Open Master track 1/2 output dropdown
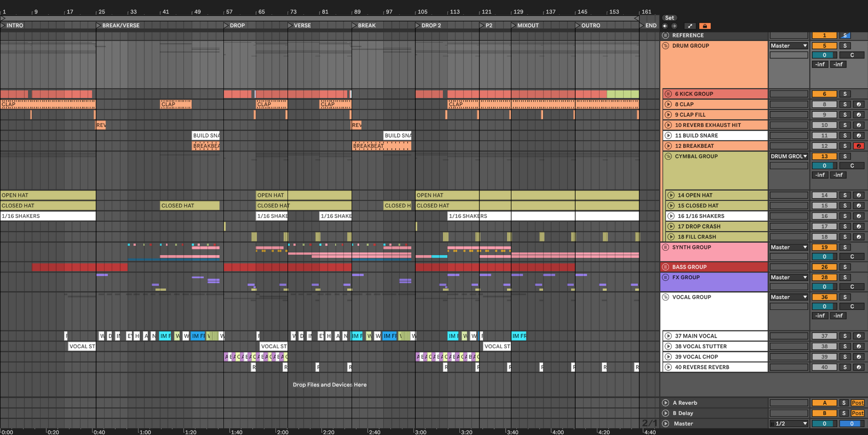Viewport: 868px width, 435px height. click(789, 424)
